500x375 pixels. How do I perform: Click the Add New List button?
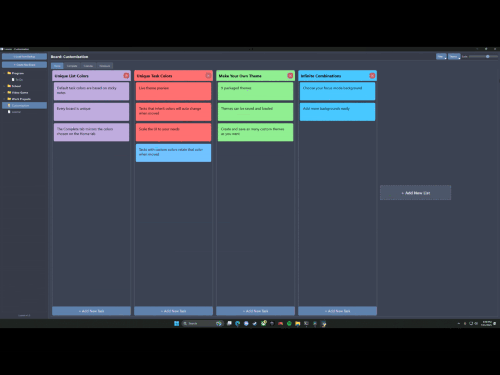click(x=416, y=193)
